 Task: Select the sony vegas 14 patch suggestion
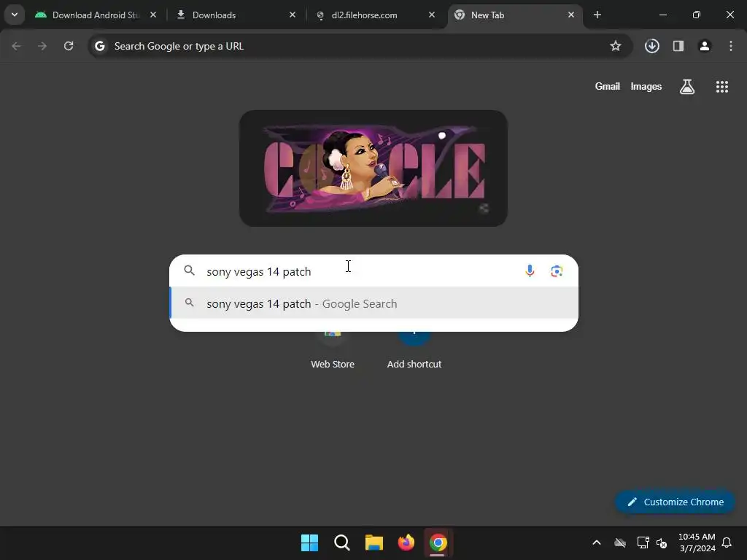click(x=374, y=303)
